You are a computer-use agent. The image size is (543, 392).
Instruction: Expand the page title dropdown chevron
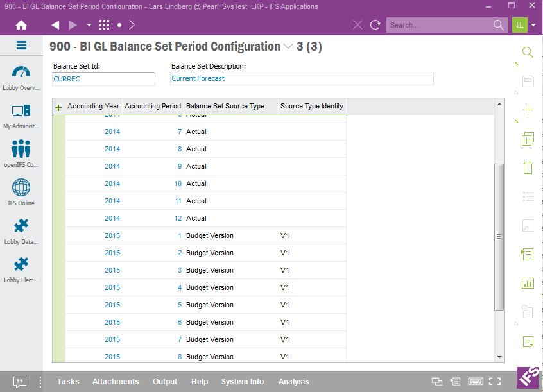tap(288, 46)
